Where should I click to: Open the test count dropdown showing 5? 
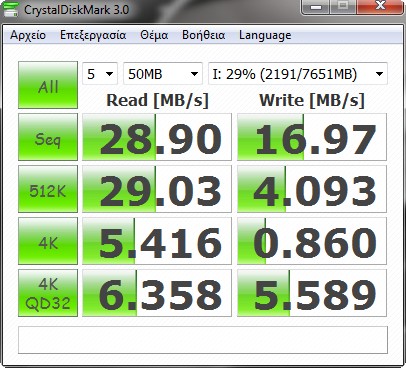100,74
